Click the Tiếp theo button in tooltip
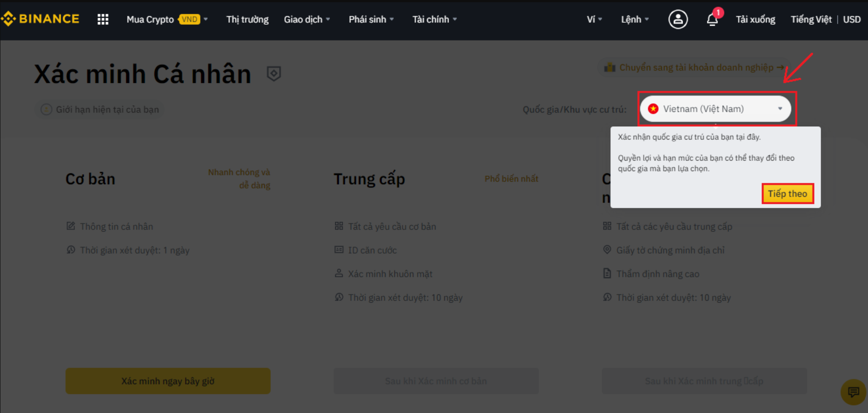 787,193
